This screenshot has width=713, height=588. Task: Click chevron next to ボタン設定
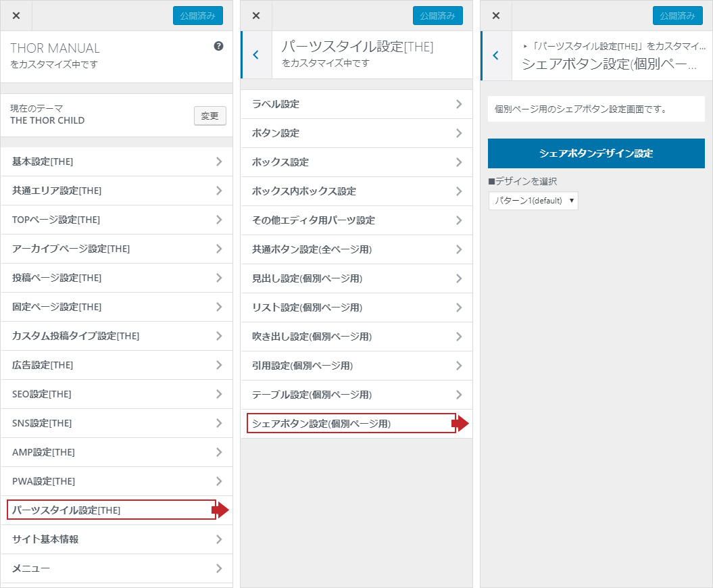point(459,133)
